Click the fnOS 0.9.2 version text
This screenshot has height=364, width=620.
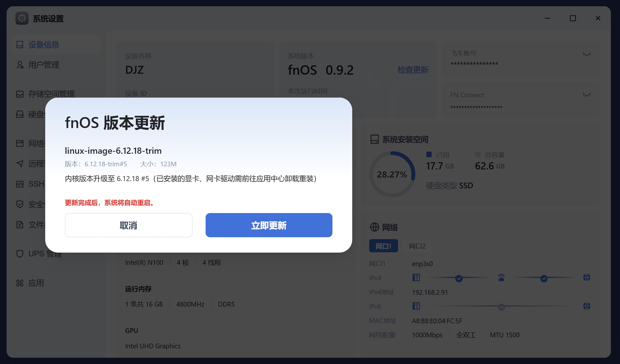(x=321, y=70)
